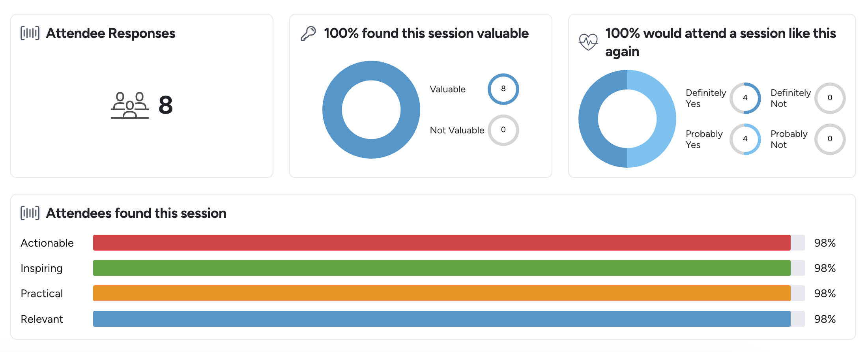Click the heartbeat icon beside attend again title
868x352 pixels.
588,42
